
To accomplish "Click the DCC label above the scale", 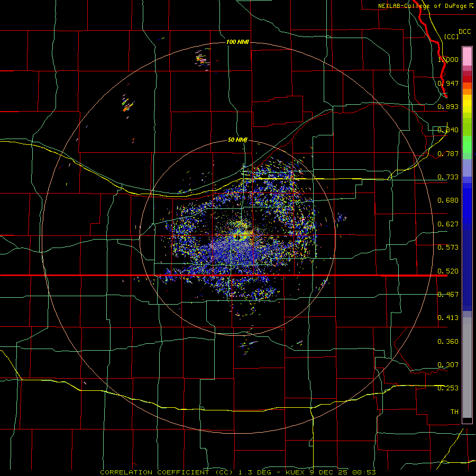I will coord(465,32).
